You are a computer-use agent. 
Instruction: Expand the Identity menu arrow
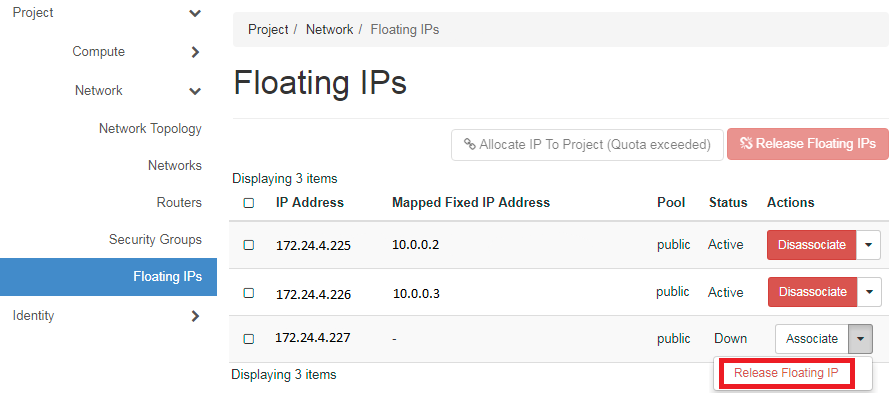[x=195, y=316]
